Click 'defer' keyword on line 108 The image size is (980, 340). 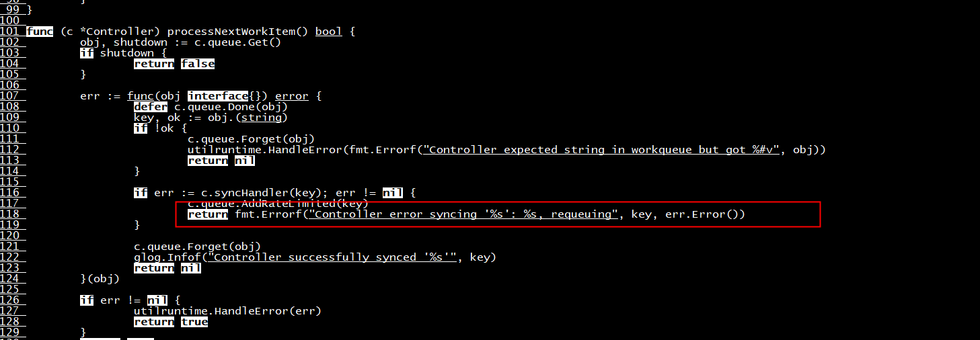coord(151,107)
